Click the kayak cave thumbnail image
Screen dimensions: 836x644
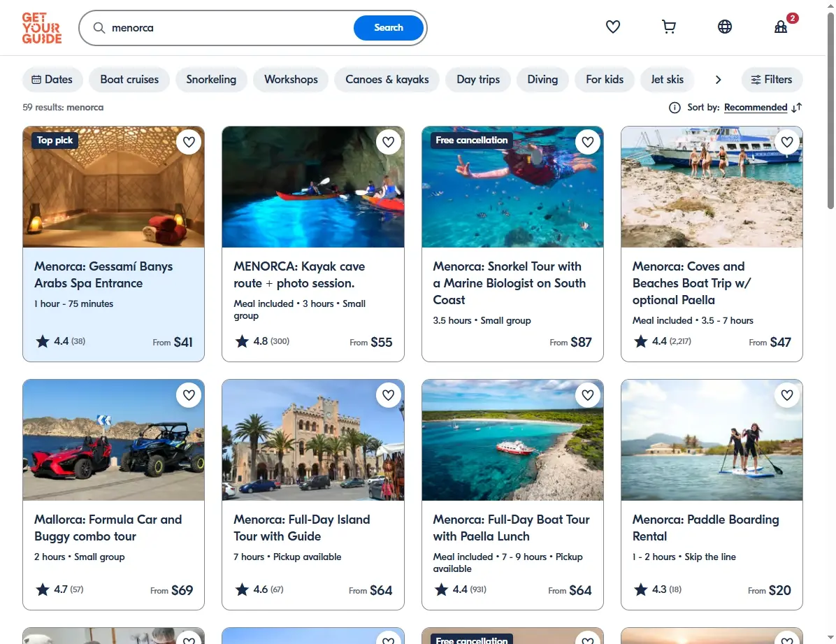[x=313, y=187]
